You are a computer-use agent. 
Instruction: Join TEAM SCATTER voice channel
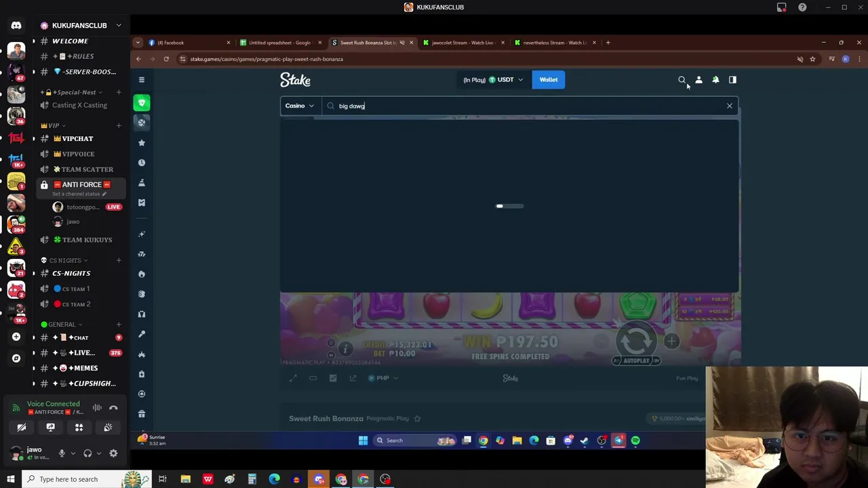pos(80,169)
